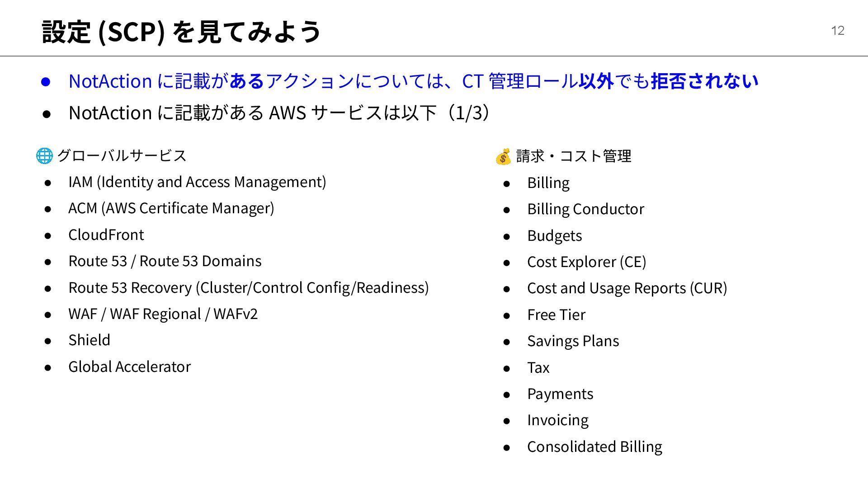Click the グローバルサービス heading
Viewport: 868px width, 488px height.
coord(122,155)
